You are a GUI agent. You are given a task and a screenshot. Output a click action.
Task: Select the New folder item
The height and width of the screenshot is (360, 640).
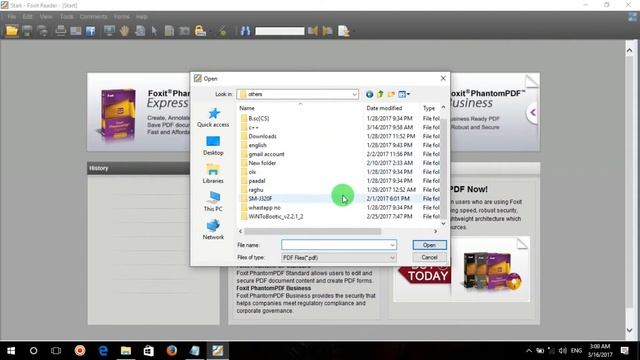(262, 163)
